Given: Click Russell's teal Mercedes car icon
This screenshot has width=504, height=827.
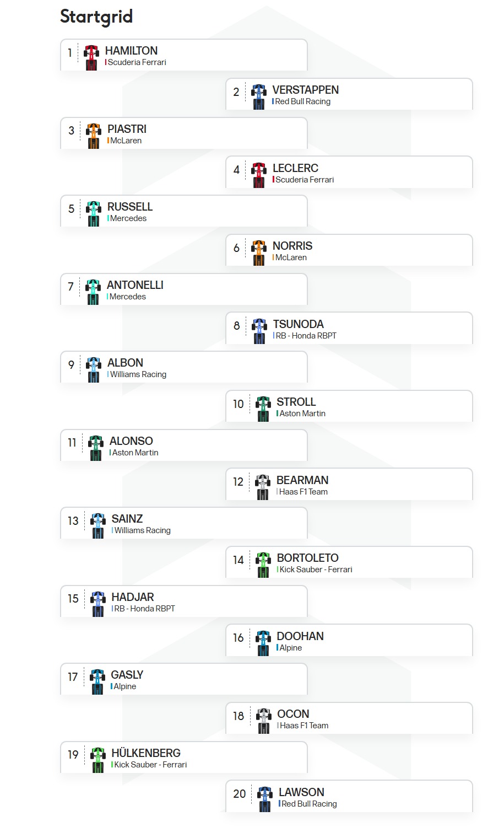Looking at the screenshot, I should (94, 213).
